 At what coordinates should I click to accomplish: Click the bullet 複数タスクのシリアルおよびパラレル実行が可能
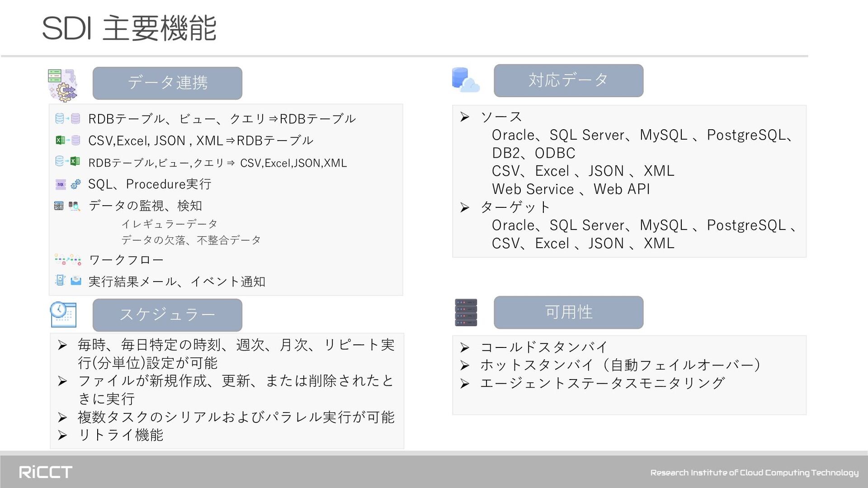point(236,417)
